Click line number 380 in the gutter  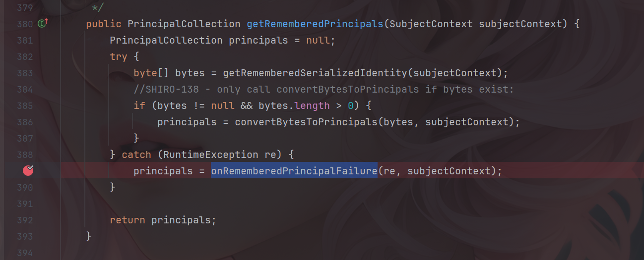pos(24,24)
